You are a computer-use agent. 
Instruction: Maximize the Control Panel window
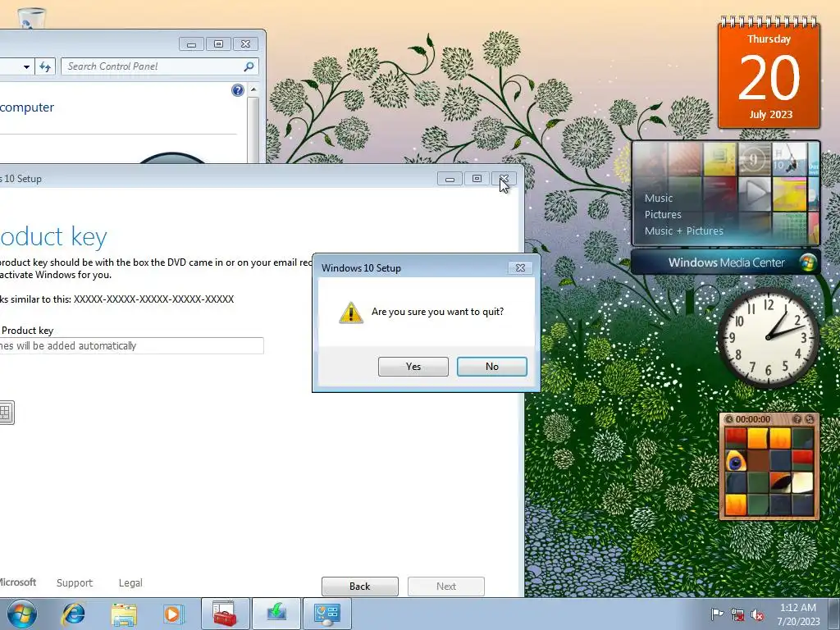[x=218, y=44]
